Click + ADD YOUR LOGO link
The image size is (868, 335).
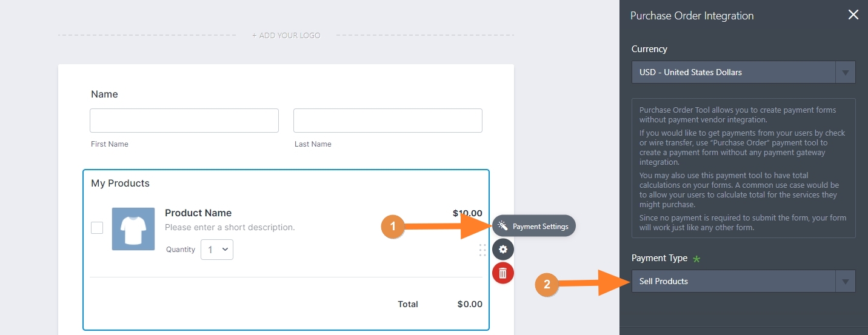pyautogui.click(x=286, y=35)
